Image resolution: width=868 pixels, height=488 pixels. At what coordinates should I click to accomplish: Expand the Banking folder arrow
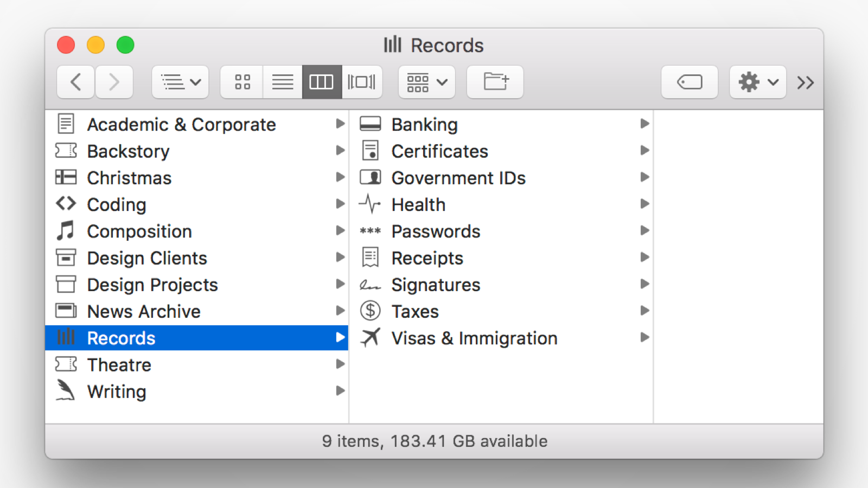coord(644,124)
